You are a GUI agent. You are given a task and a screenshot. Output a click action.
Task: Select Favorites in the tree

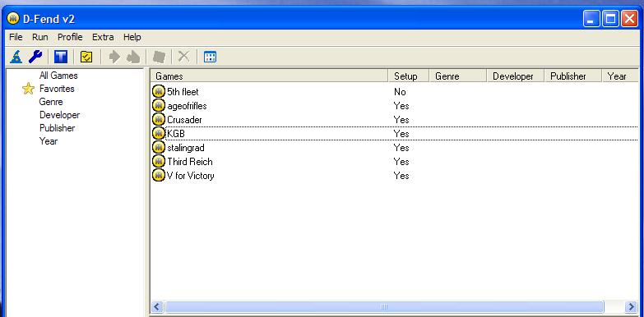tap(57, 89)
